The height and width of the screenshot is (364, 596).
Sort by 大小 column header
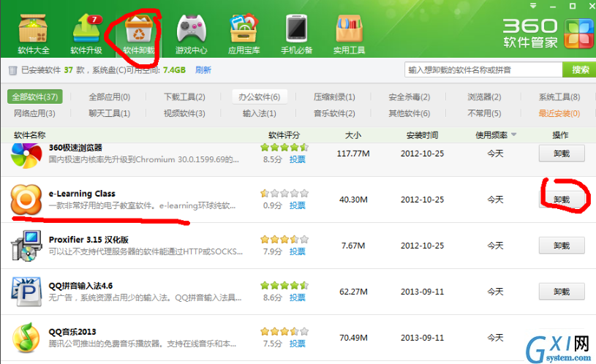click(x=353, y=135)
